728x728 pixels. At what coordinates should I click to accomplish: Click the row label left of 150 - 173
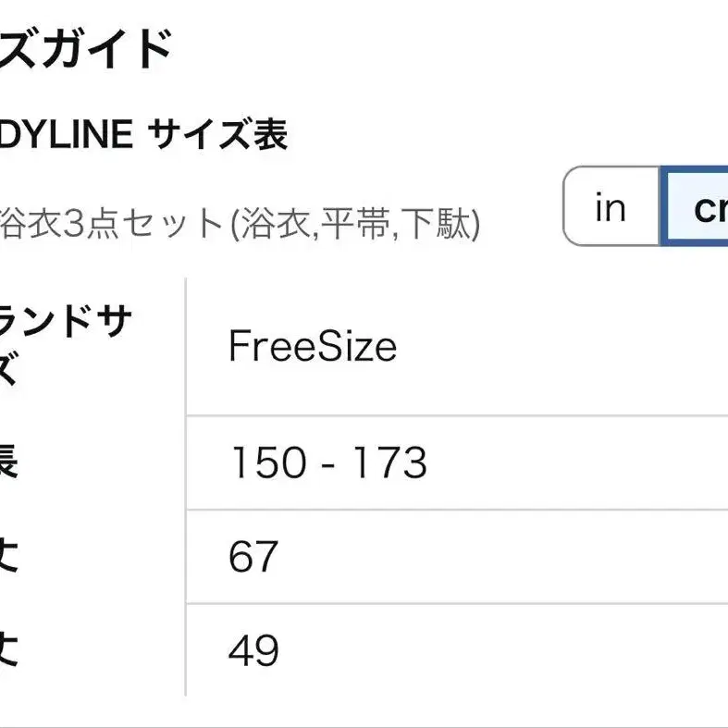(x=8, y=461)
